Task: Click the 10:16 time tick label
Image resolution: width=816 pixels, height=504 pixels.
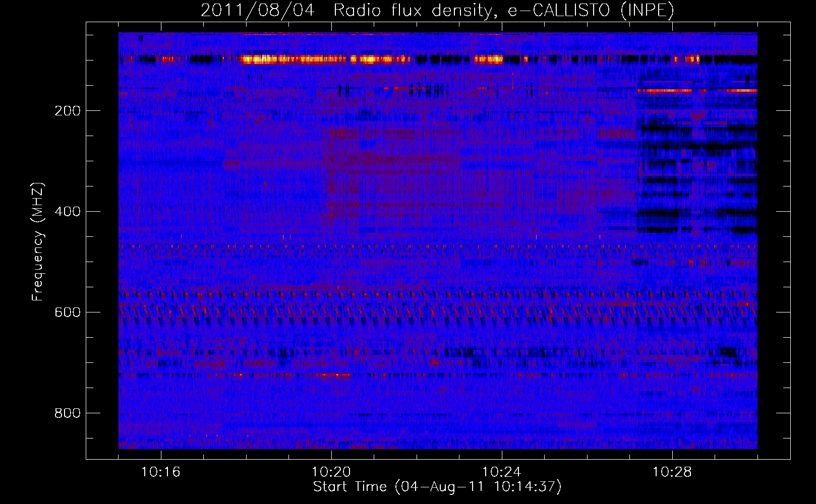Action: tap(161, 472)
